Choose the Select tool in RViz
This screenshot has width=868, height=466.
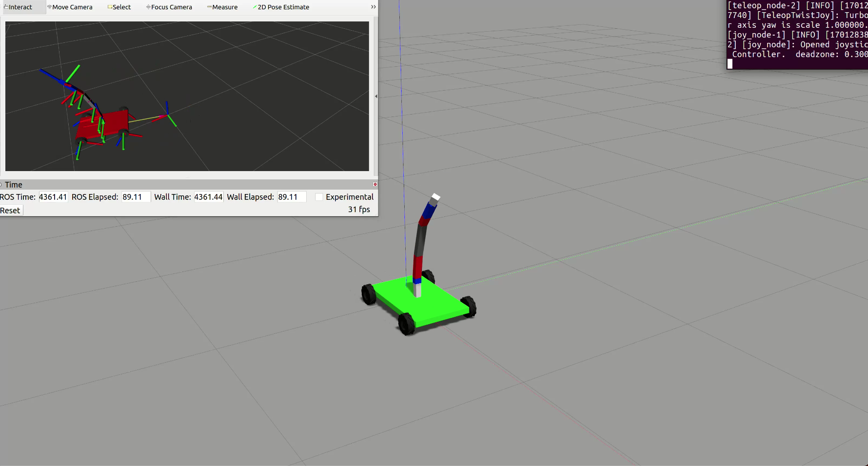(119, 7)
